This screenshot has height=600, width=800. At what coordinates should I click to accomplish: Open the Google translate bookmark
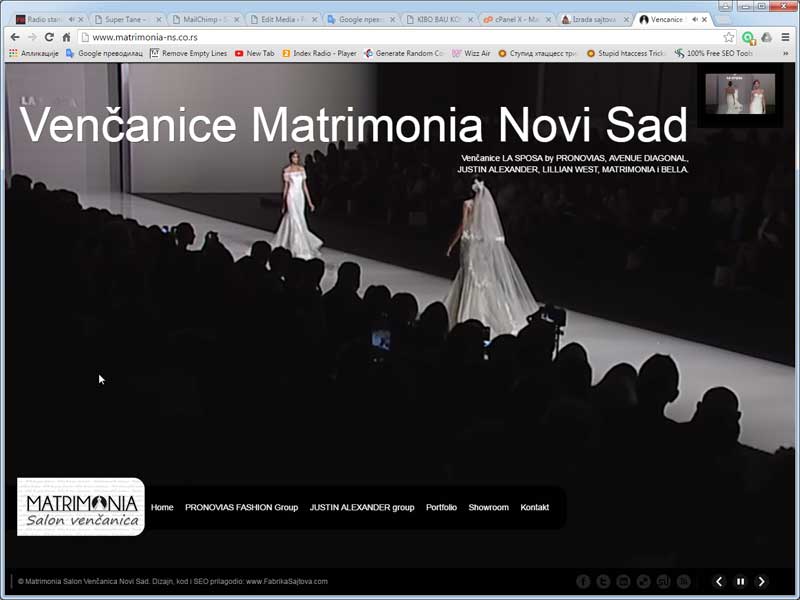pos(105,53)
